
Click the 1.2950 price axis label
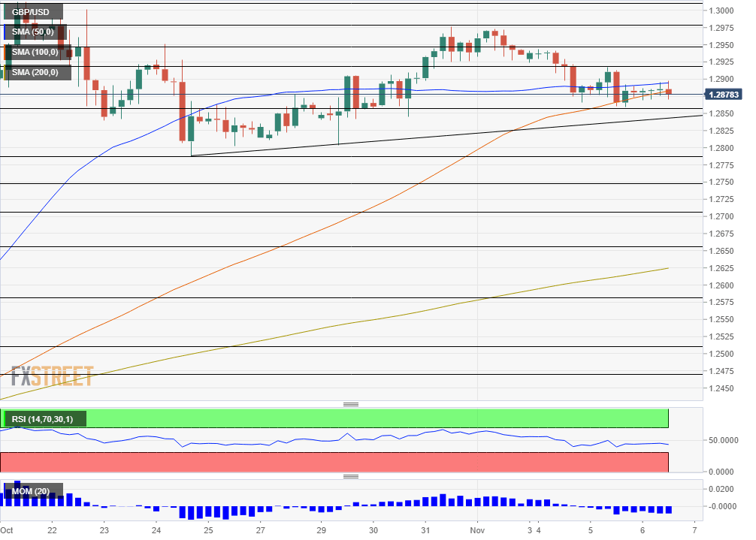pos(721,45)
